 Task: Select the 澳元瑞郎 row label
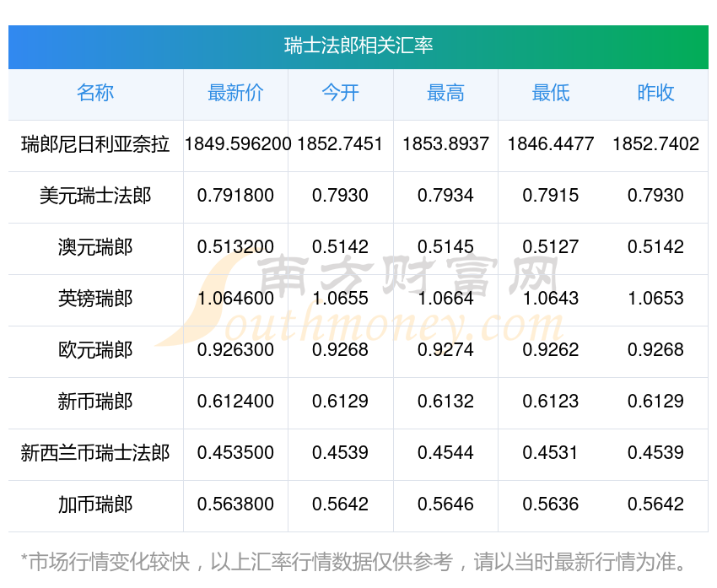[x=95, y=247]
